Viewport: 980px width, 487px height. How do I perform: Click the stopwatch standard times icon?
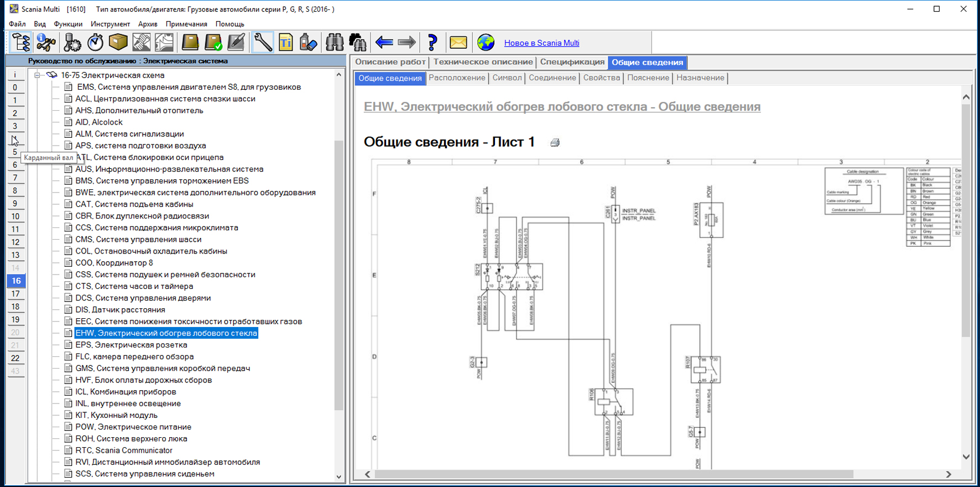[95, 43]
